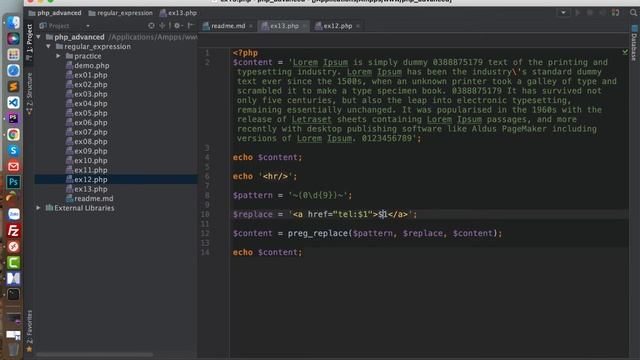
Task: Select ex02.php in project tree
Action: (x=91, y=84)
